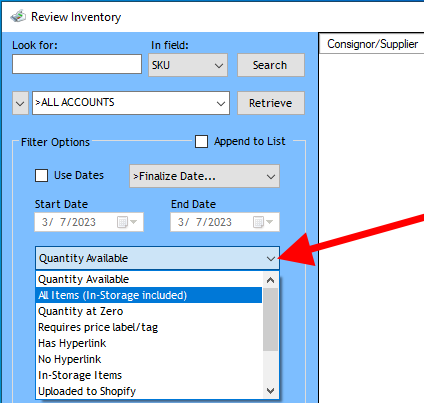Screen dimensions: 424x403
Task: Open the End Date calendar picker
Action: coord(263,222)
